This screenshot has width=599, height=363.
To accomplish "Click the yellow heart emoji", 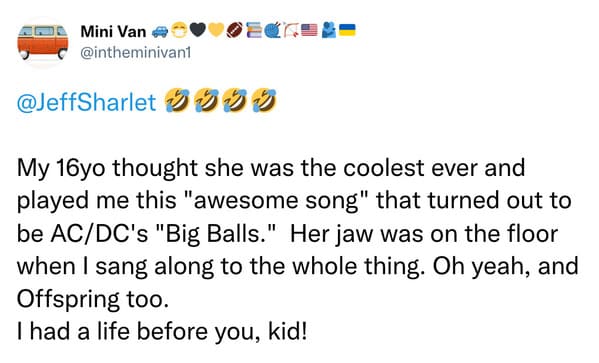I will click(x=216, y=30).
